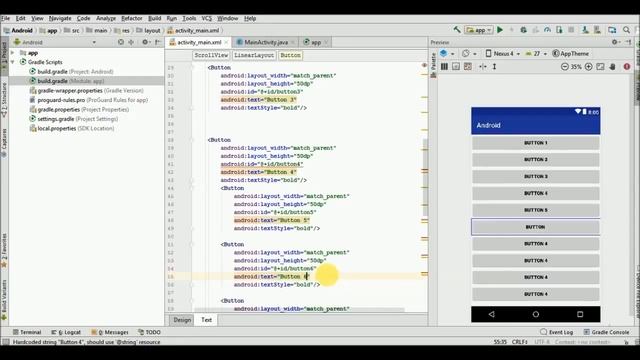
Task: Click the Android back button in device preview
Action: pos(491,314)
